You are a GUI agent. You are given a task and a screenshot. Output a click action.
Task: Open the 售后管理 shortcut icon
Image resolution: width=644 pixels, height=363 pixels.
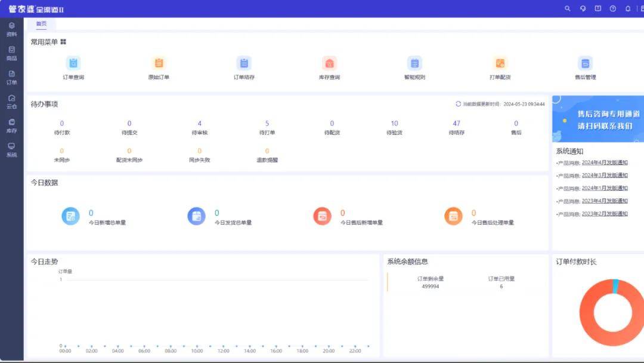tap(586, 63)
